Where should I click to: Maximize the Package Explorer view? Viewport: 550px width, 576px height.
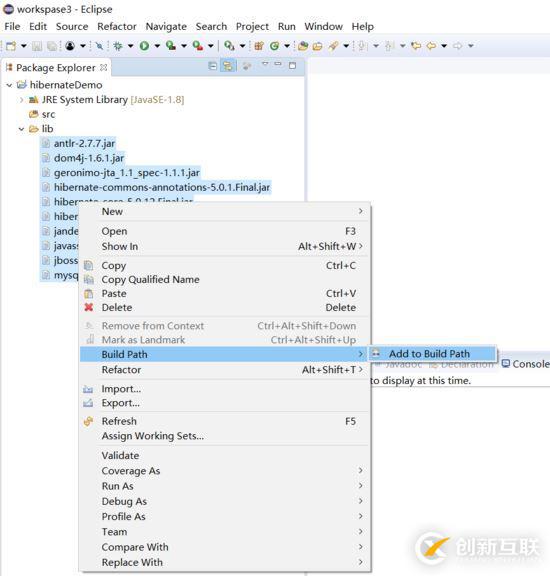coord(292,66)
